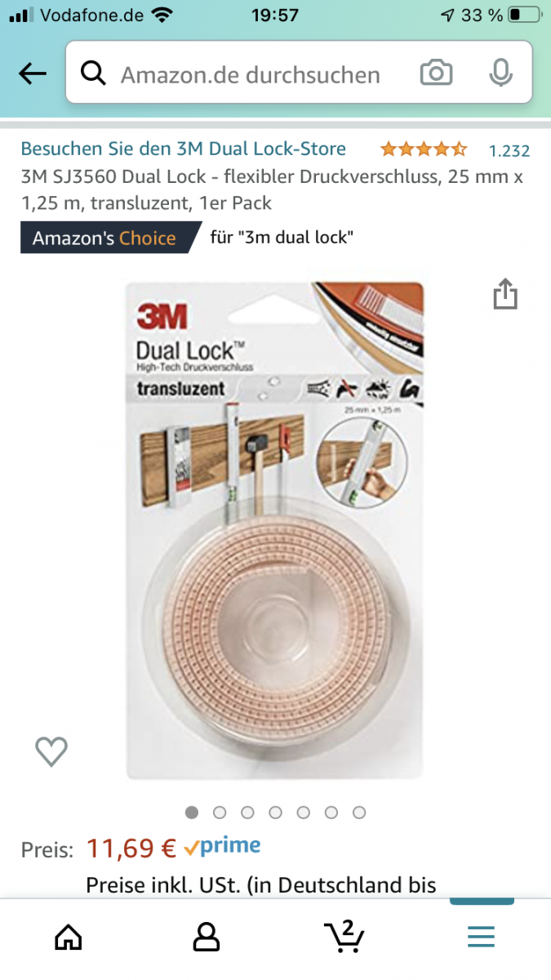
Task: Tap the microphone voice search icon
Action: [500, 74]
